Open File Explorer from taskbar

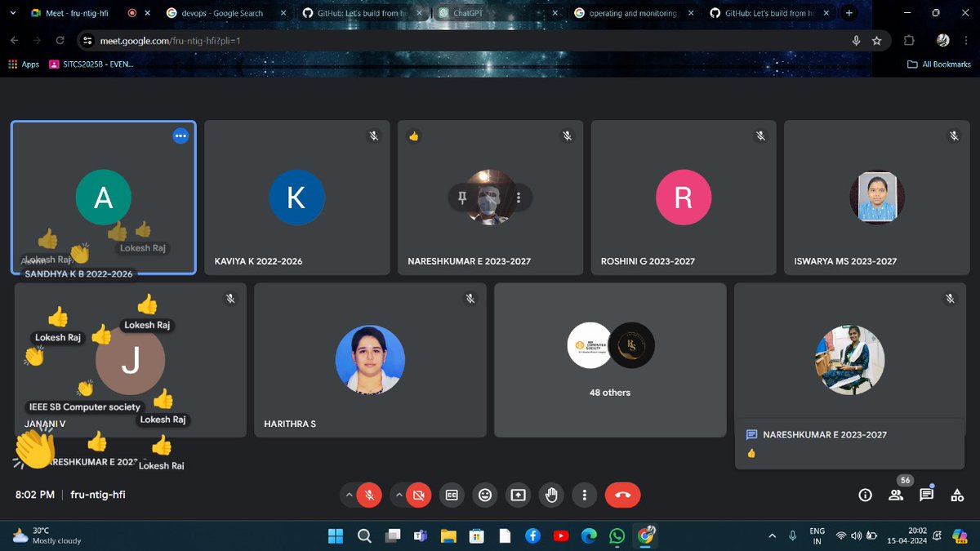pyautogui.click(x=448, y=535)
